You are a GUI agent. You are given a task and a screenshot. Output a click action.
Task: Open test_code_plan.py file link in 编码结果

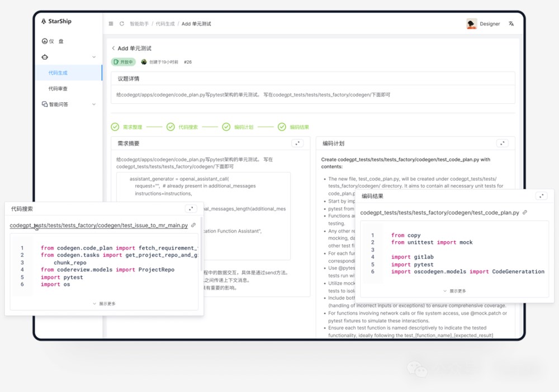(x=439, y=213)
